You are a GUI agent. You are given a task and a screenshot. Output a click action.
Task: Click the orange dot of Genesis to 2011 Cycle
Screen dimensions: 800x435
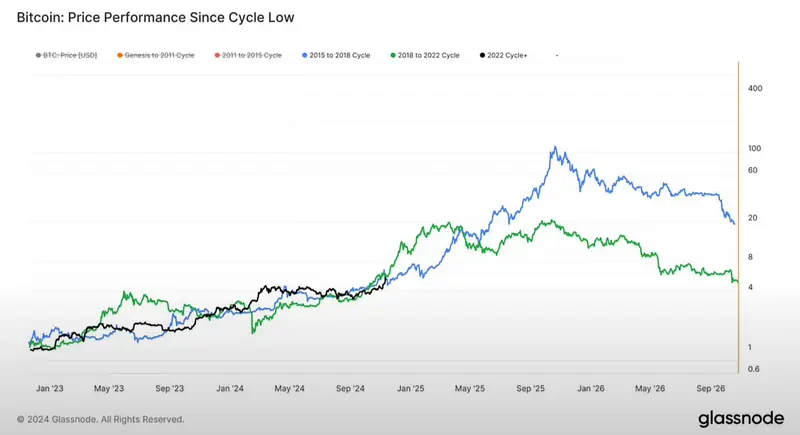(x=120, y=55)
